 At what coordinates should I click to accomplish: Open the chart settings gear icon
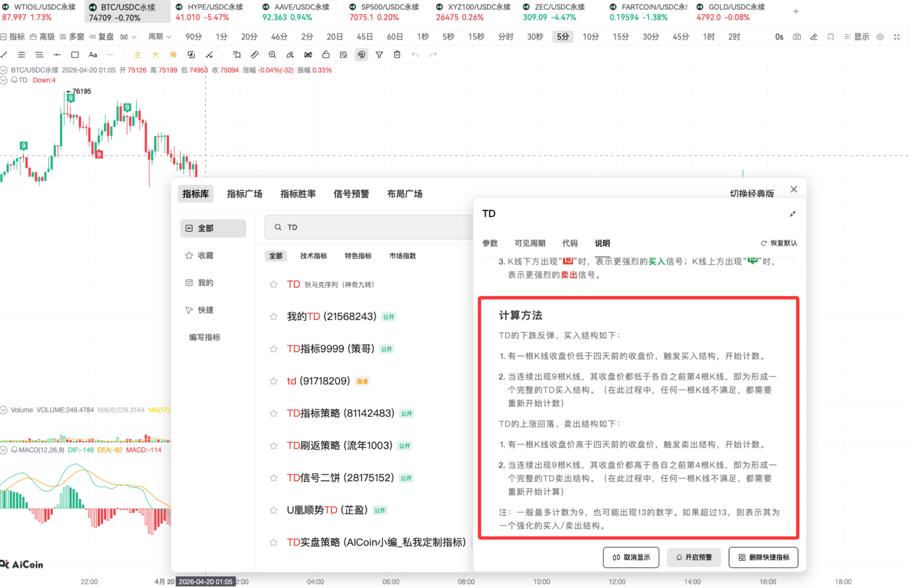coord(880,37)
